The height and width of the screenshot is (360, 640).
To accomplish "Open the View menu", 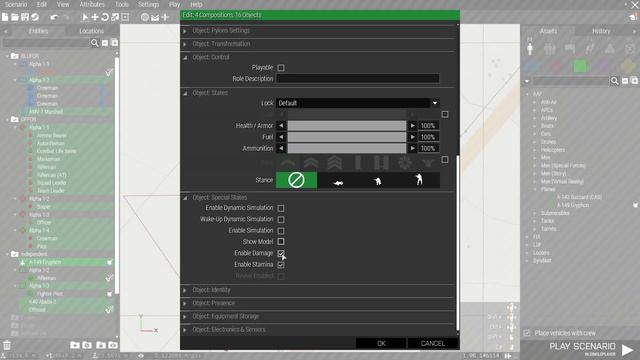I will pos(63,4).
